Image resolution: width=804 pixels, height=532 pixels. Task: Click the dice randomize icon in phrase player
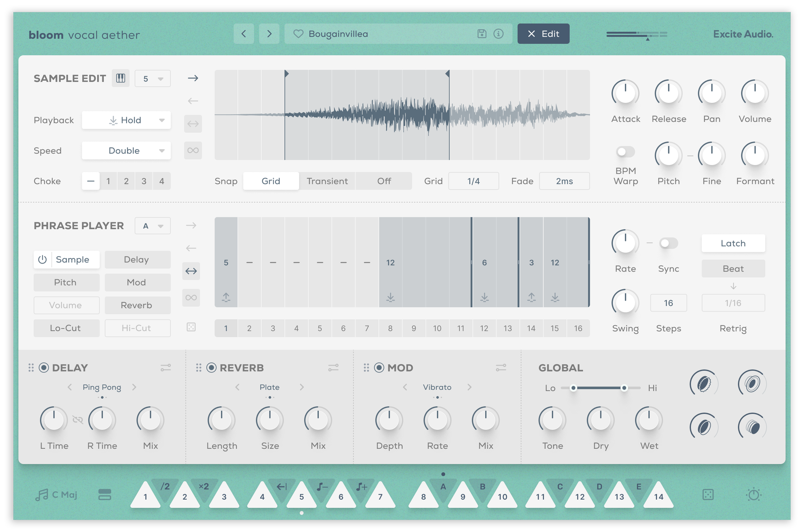click(191, 327)
